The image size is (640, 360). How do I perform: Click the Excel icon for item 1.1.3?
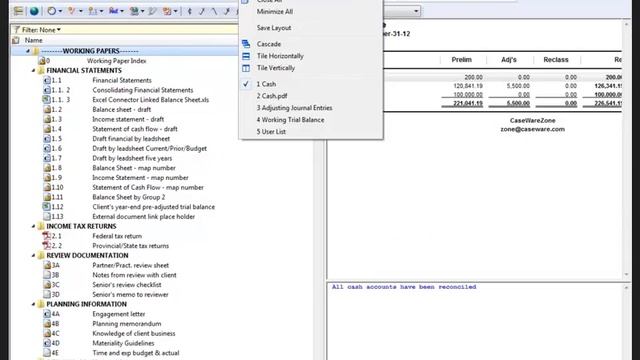tap(47, 100)
